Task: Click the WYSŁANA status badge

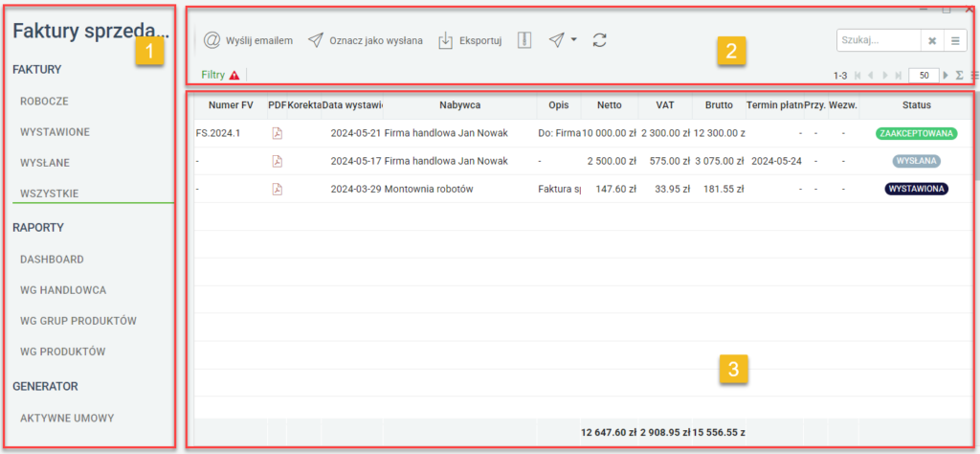Action: pyautogui.click(x=916, y=161)
